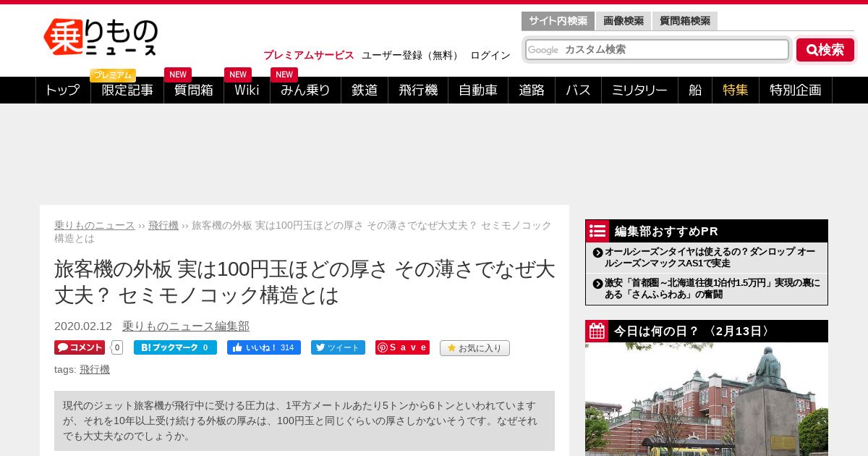Open ユーザー登録（無料） link
The height and width of the screenshot is (456, 868).
tap(412, 55)
